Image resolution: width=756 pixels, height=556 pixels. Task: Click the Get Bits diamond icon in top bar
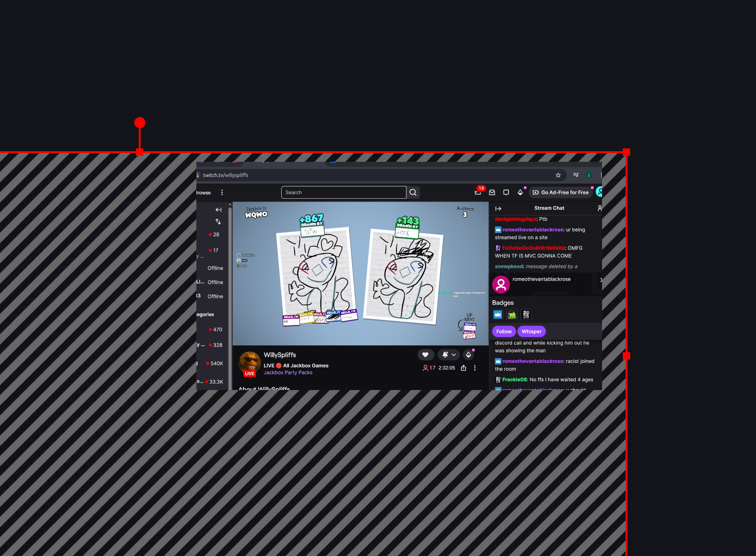pos(520,192)
